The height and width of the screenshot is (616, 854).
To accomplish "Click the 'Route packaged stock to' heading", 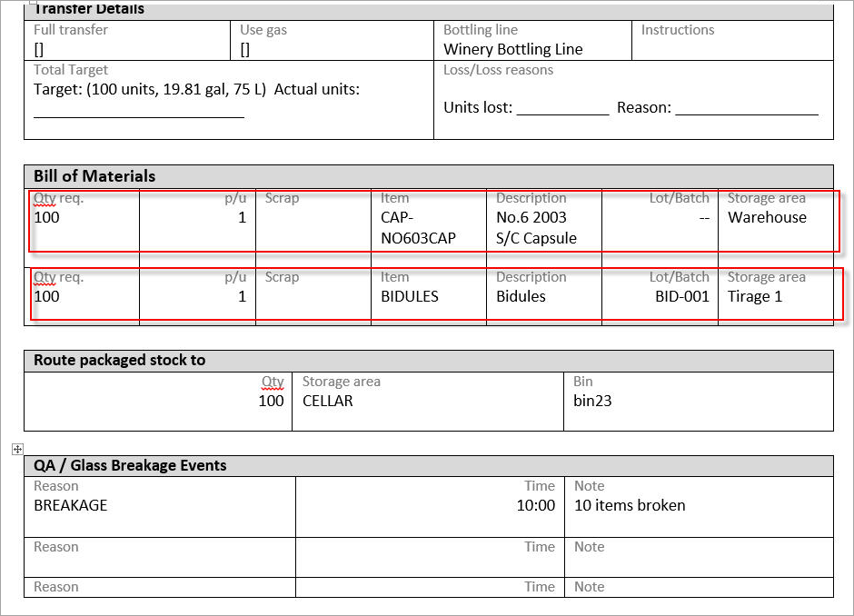I will [x=120, y=360].
